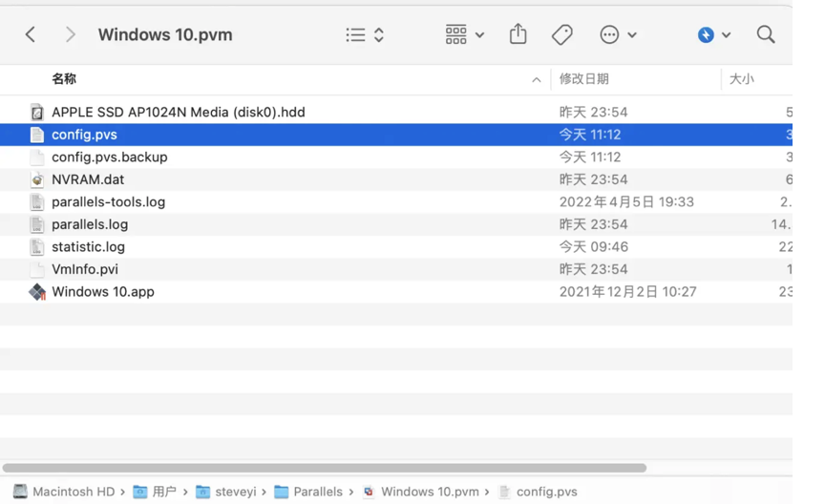Image resolution: width=825 pixels, height=504 pixels.
Task: Sort by the 名称 column header
Action: (x=64, y=79)
